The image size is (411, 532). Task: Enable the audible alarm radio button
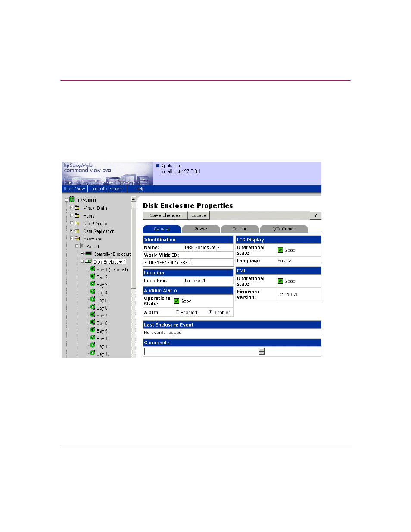[x=177, y=312]
